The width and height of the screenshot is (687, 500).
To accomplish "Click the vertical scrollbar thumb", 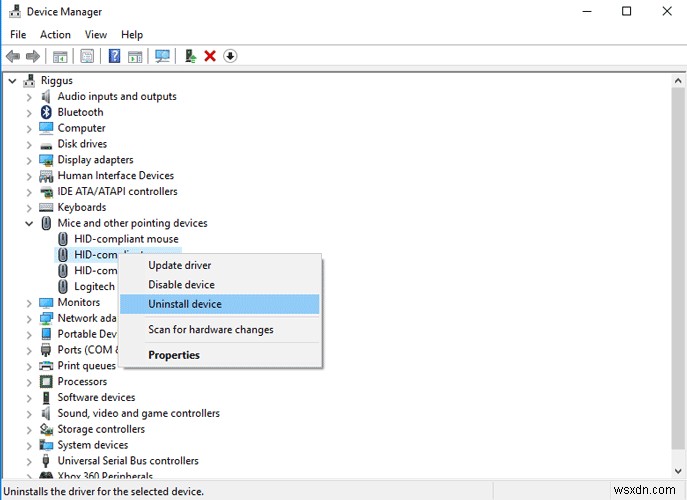I will click(678, 268).
